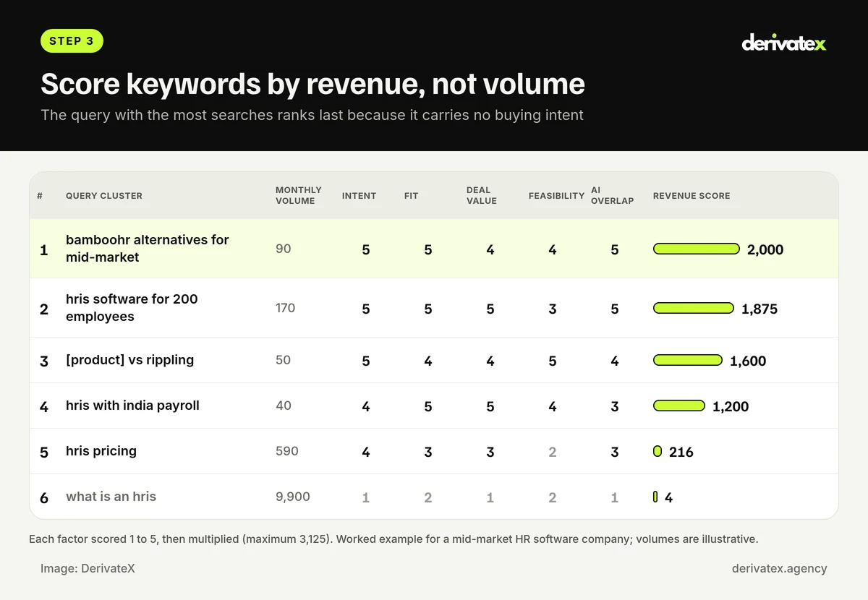This screenshot has width=868, height=600.
Task: Click the AI OVERLAP column header
Action: pos(612,195)
